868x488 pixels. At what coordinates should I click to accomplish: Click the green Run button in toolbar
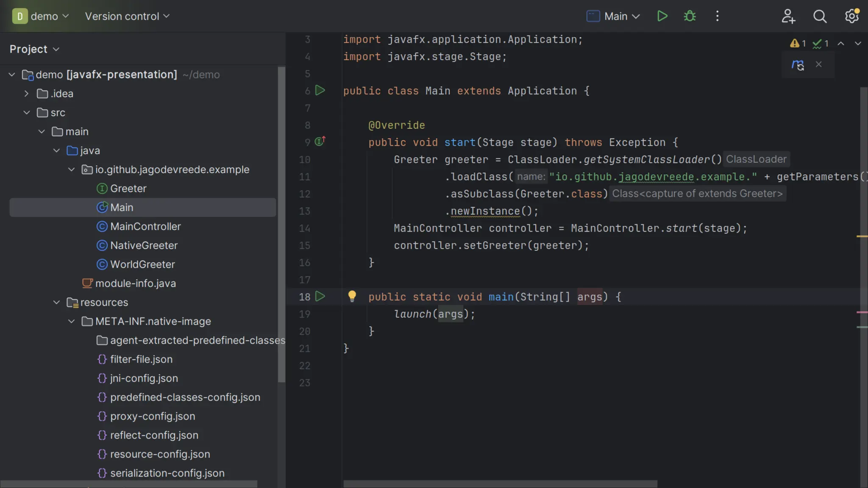click(662, 16)
